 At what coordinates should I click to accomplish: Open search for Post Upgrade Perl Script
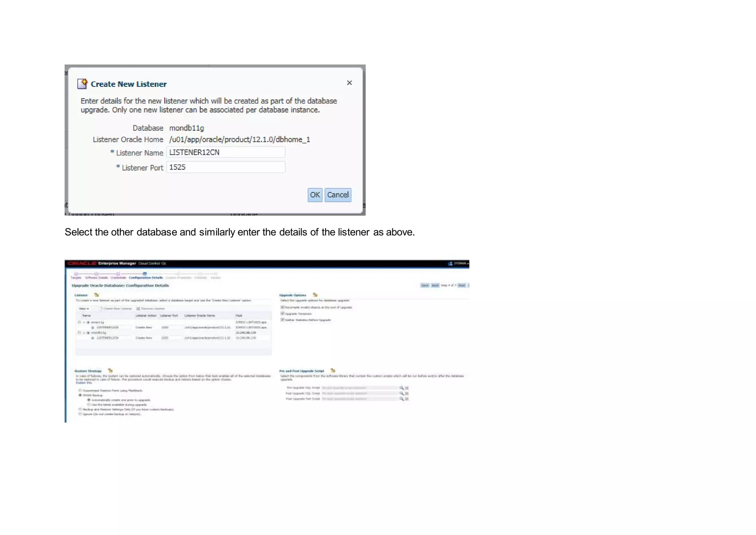pyautogui.click(x=401, y=399)
